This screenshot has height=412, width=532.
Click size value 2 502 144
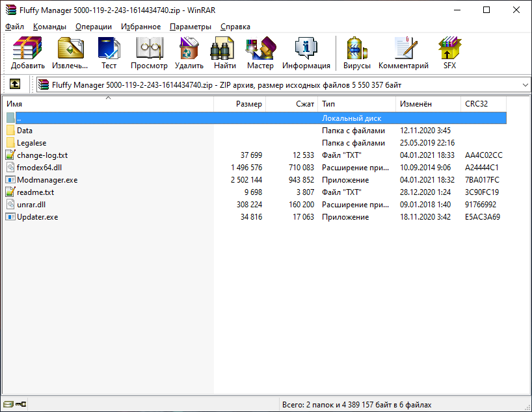pyautogui.click(x=246, y=180)
